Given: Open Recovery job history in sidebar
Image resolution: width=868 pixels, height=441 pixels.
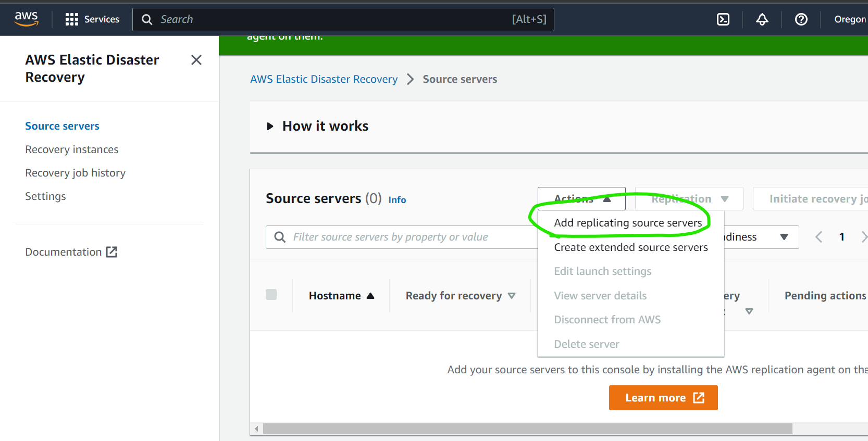Looking at the screenshot, I should [x=76, y=173].
